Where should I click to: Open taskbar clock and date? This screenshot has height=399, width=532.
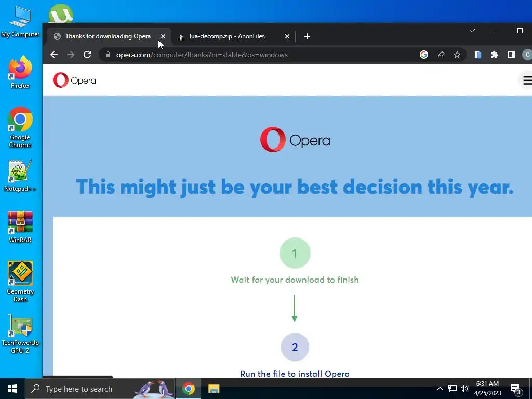(x=487, y=389)
